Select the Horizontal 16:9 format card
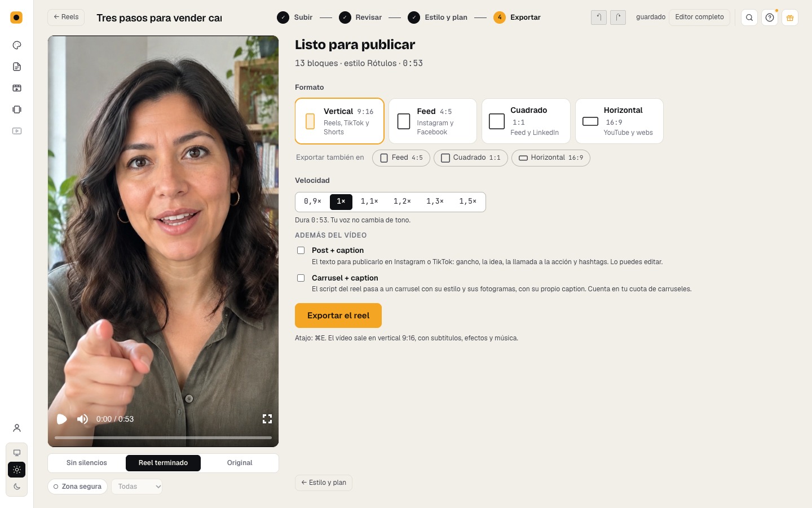 click(619, 121)
